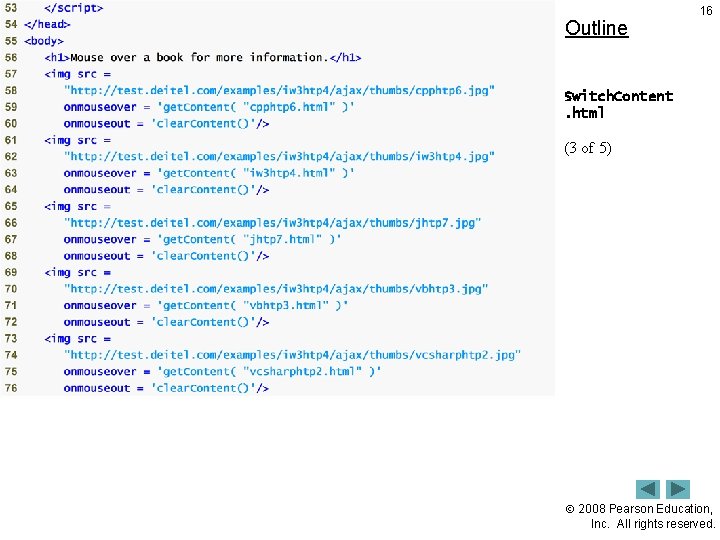The height and width of the screenshot is (540, 720).
Task: Click the vbhtp3.jpg URL line
Action: point(276,289)
